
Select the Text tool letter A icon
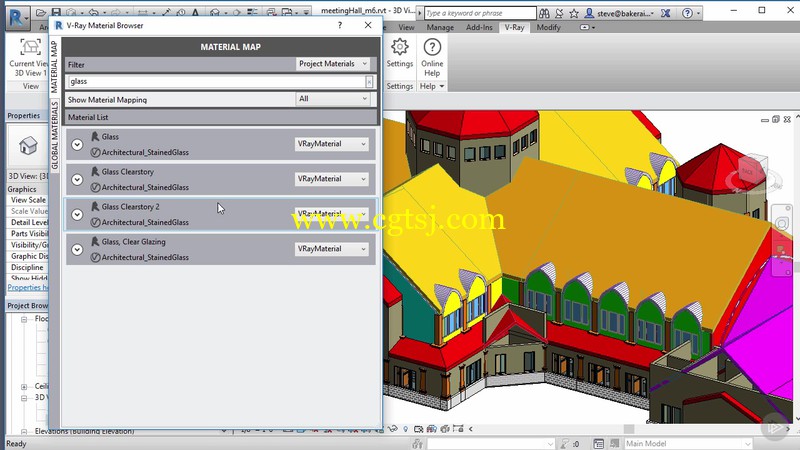(x=195, y=12)
